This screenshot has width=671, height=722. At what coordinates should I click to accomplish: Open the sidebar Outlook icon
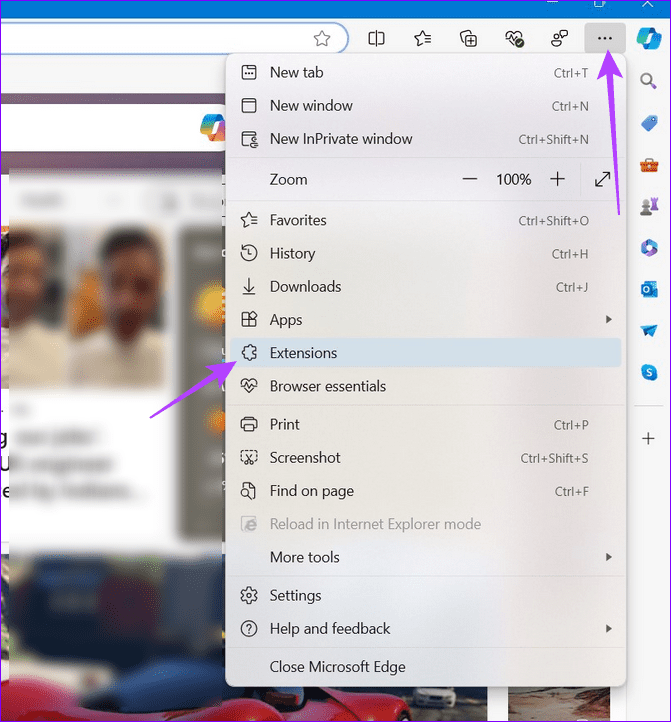649,290
